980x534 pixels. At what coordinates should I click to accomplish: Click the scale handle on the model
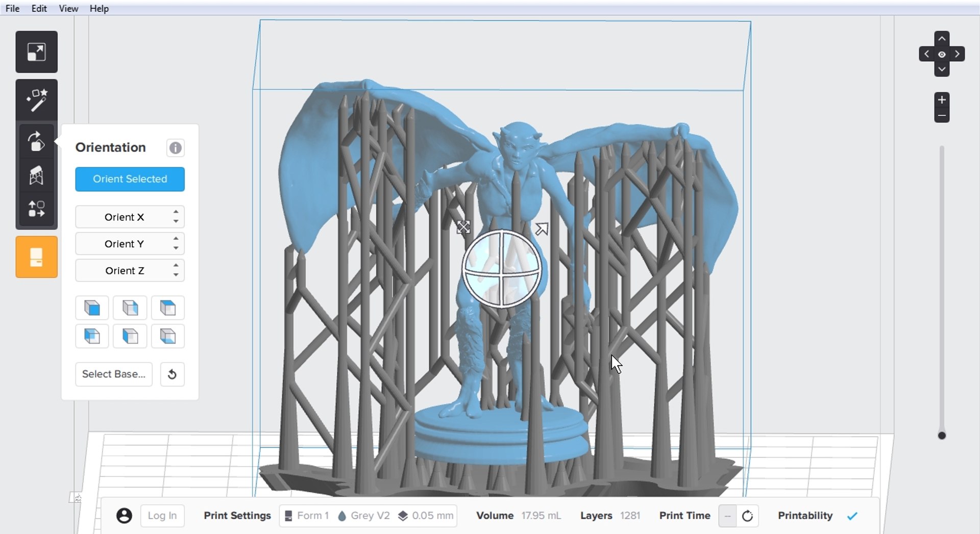(463, 227)
